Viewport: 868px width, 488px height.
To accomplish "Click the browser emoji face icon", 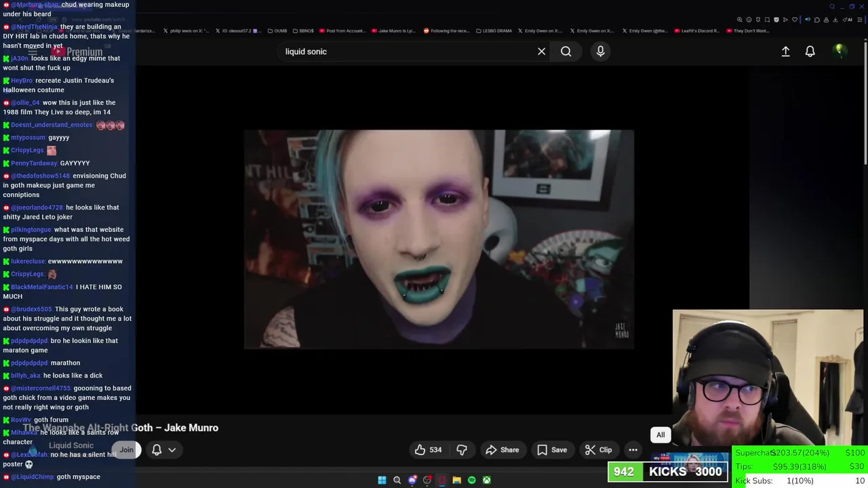I will pos(749,20).
